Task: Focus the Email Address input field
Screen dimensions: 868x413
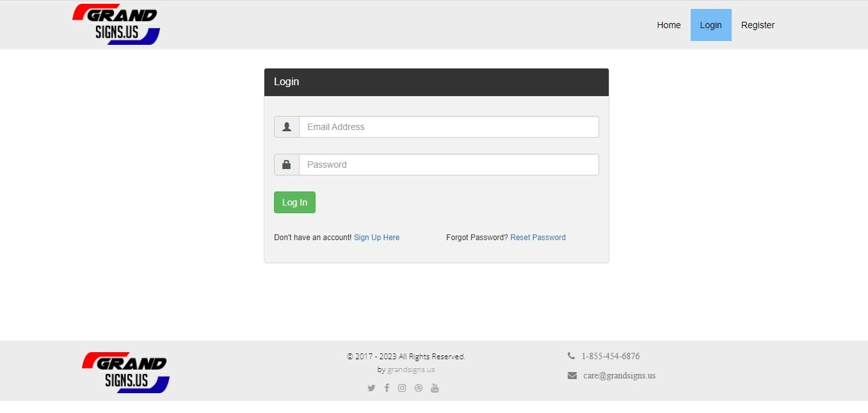Action: 449,127
